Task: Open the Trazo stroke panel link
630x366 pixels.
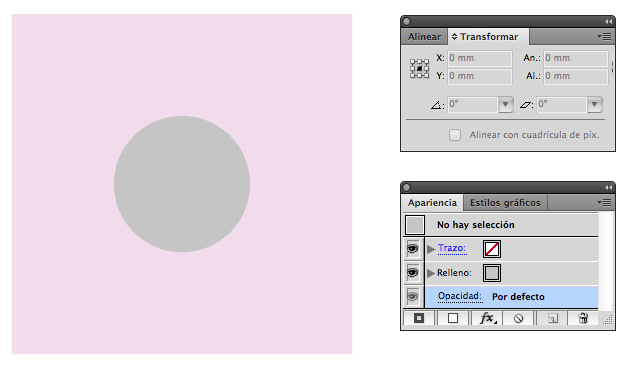Action: (452, 248)
